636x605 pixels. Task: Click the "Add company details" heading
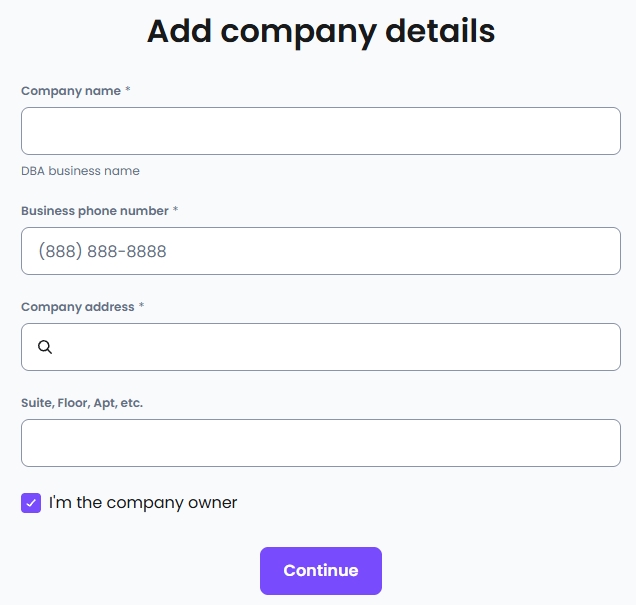click(321, 31)
